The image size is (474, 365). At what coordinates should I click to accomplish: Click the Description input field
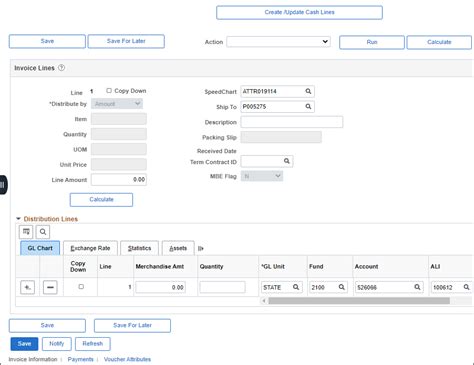click(292, 122)
